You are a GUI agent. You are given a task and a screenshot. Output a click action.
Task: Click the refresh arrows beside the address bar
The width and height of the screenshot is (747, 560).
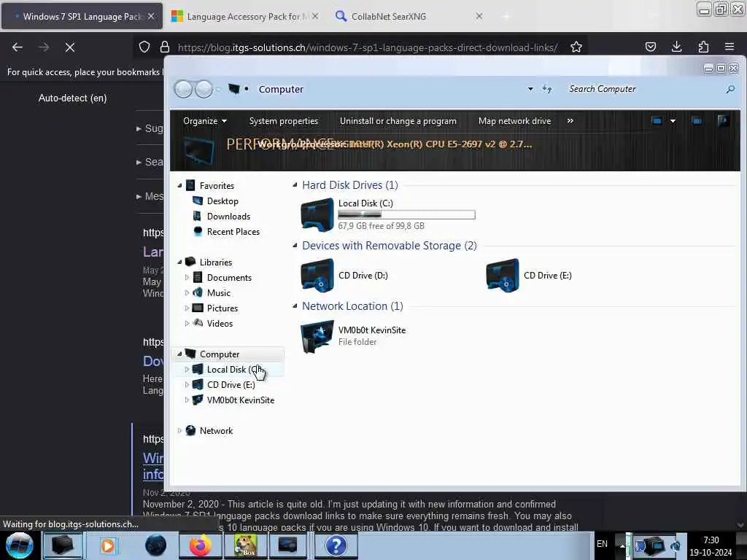547,89
